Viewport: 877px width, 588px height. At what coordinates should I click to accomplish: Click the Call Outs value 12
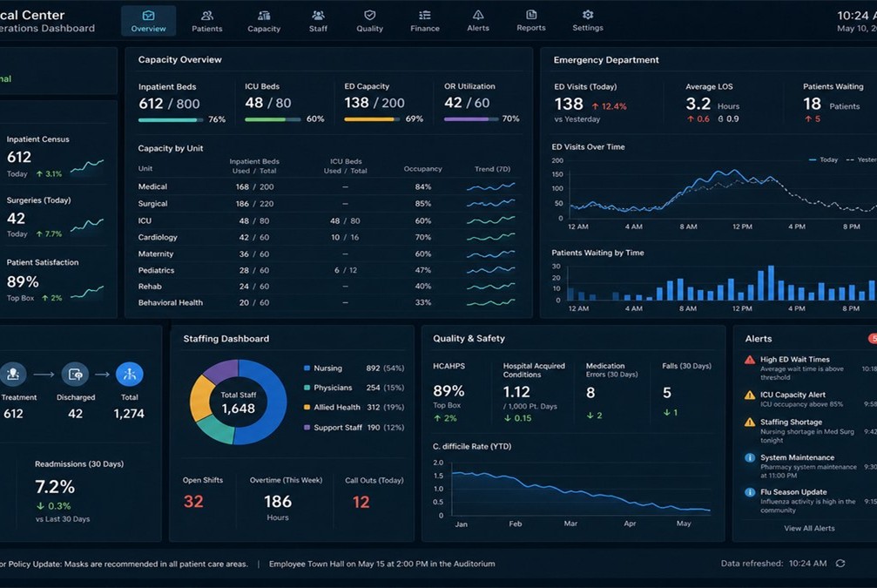(x=361, y=502)
